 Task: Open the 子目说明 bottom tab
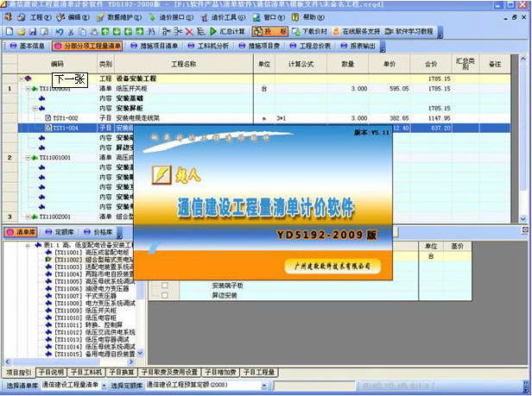point(51,372)
